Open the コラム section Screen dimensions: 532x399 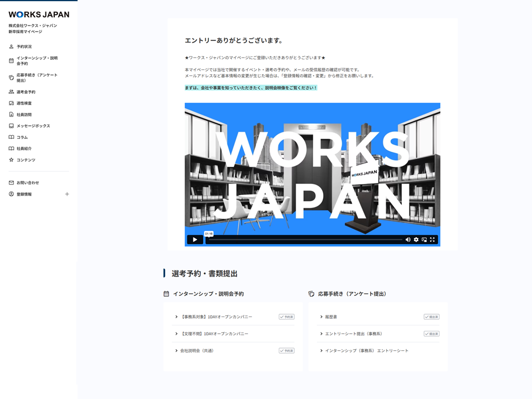click(22, 137)
